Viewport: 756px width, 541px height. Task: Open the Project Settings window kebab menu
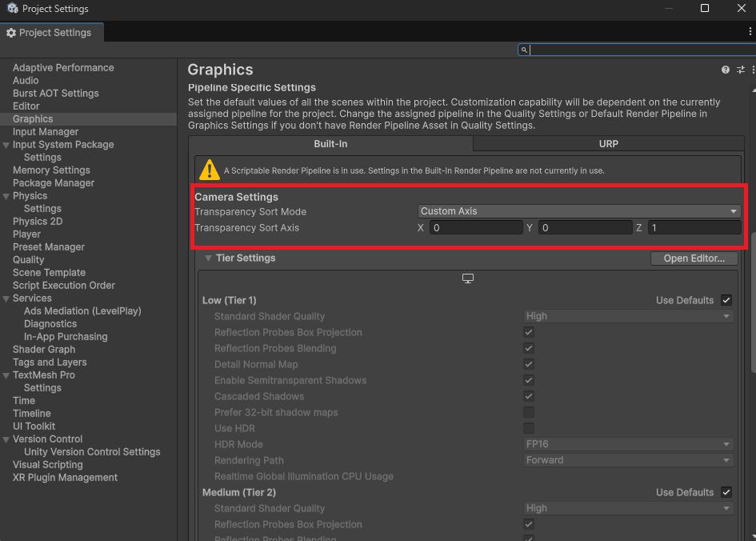[x=750, y=32]
